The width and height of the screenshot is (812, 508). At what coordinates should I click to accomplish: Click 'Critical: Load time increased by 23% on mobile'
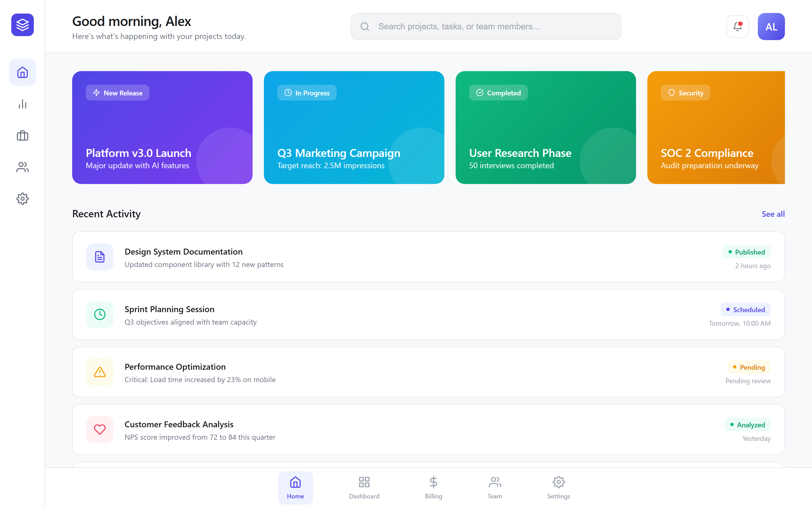200,380
